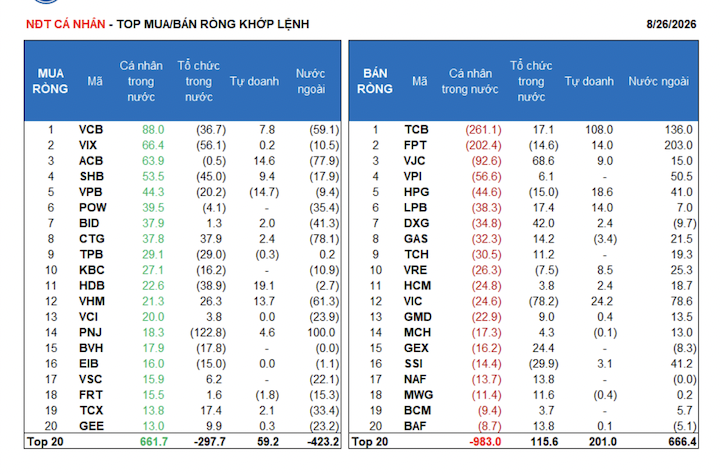The width and height of the screenshot is (720, 474).
Task: Click Tự doanh header in buy table
Action: click(254, 81)
